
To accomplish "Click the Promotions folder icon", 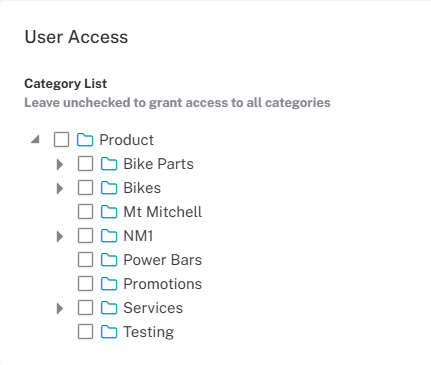I will tap(109, 284).
